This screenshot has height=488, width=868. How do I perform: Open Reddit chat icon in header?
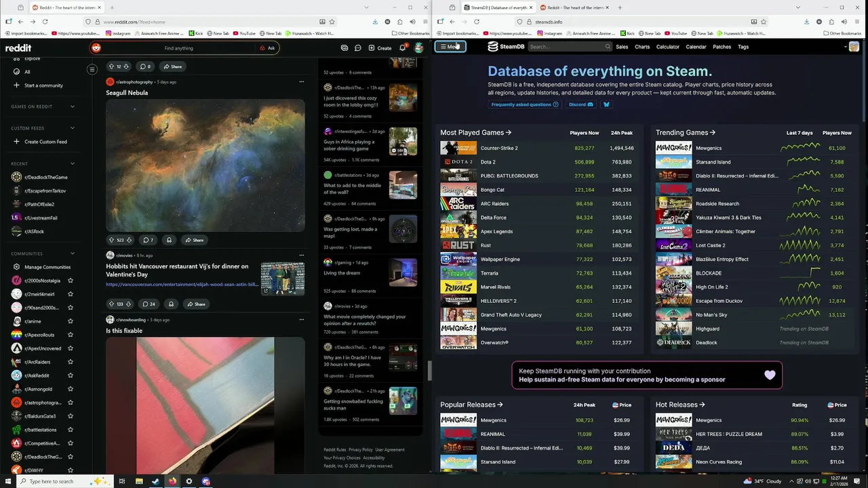[x=358, y=48]
